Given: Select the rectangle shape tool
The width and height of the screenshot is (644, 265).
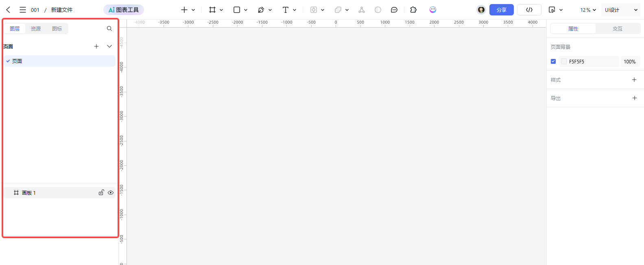Looking at the screenshot, I should (237, 10).
